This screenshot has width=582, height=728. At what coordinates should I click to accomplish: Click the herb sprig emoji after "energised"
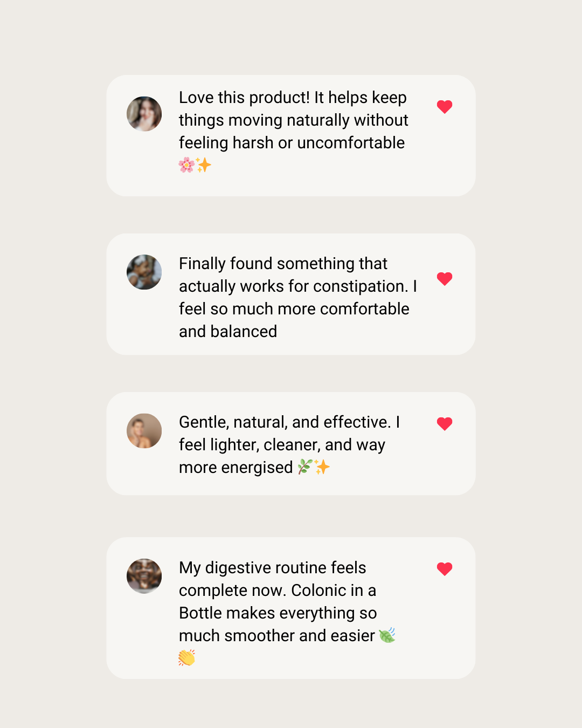(x=305, y=466)
